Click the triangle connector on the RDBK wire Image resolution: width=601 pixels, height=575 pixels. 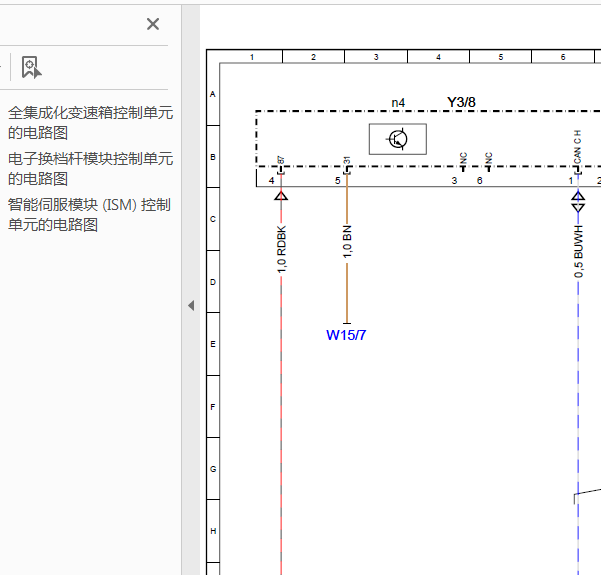tap(281, 196)
